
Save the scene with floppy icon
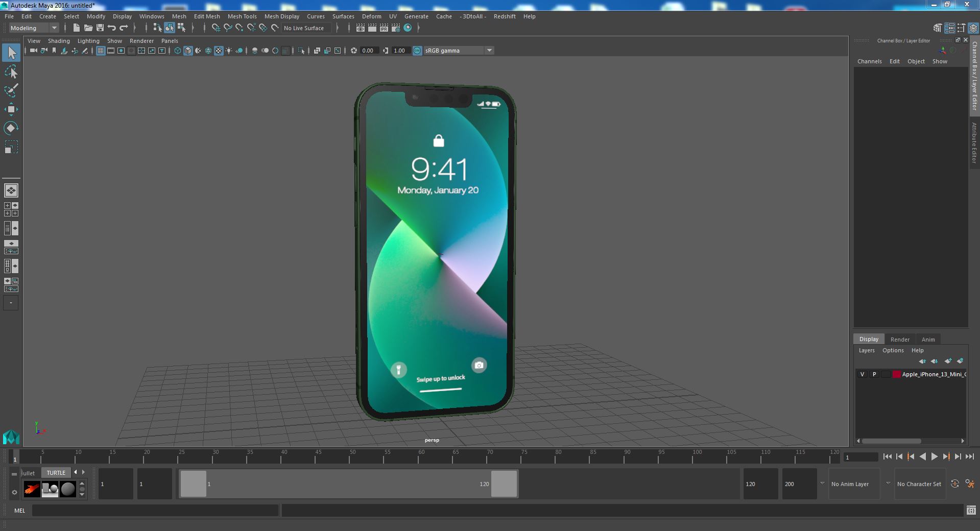[100, 28]
